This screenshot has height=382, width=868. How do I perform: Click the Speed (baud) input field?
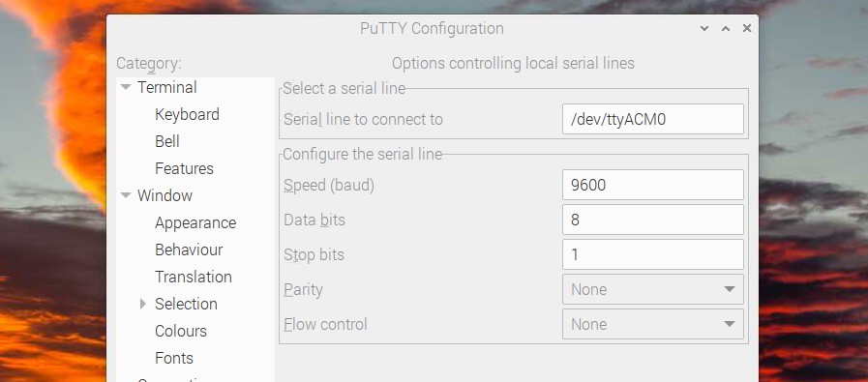(x=652, y=185)
